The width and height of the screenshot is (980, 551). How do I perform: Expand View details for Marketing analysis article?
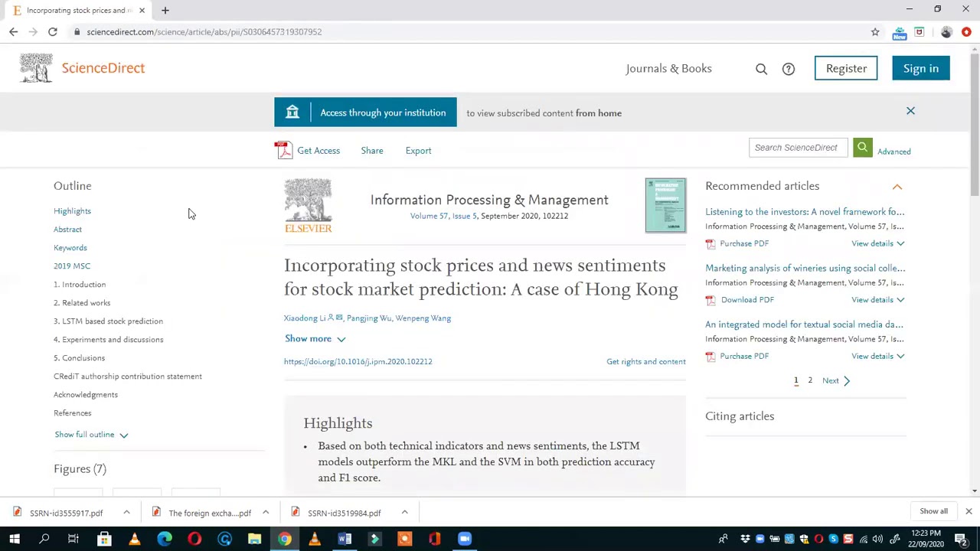tap(877, 300)
